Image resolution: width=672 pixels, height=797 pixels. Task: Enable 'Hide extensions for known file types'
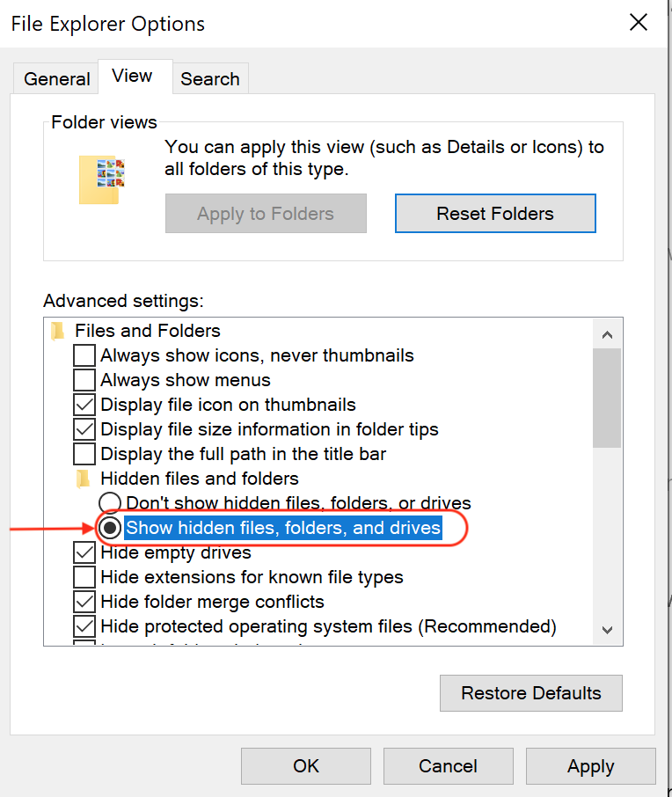coord(84,577)
